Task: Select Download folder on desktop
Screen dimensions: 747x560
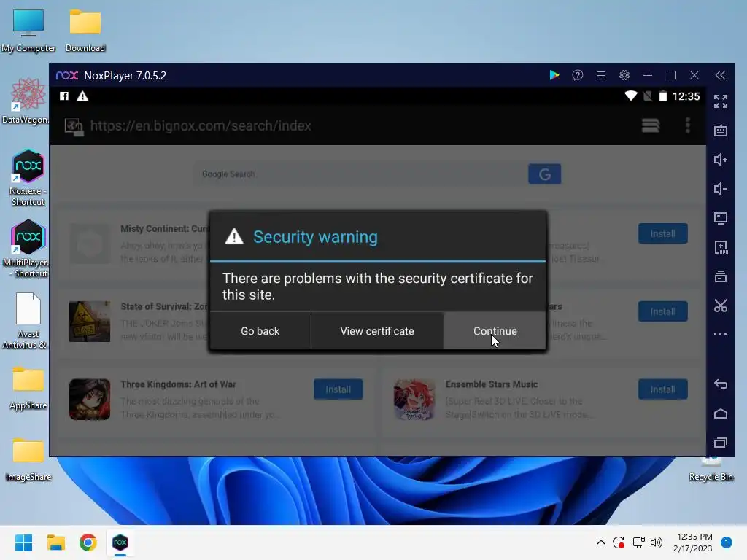Action: 85,29
